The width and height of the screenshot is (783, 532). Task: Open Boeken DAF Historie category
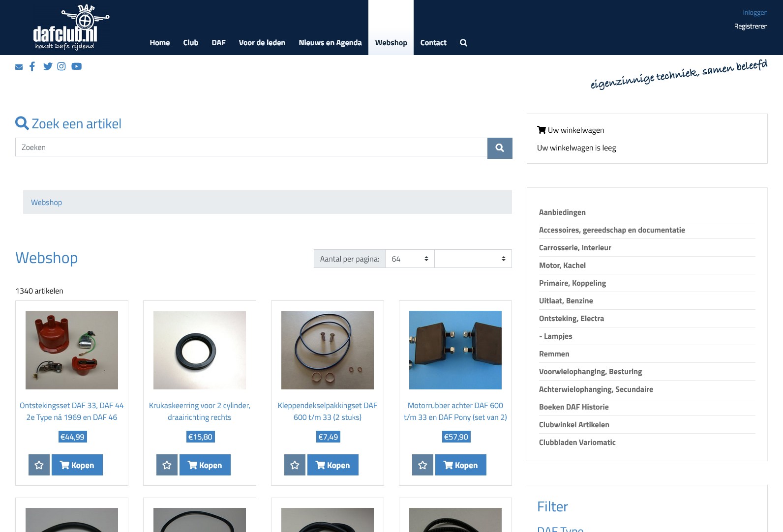click(x=574, y=407)
